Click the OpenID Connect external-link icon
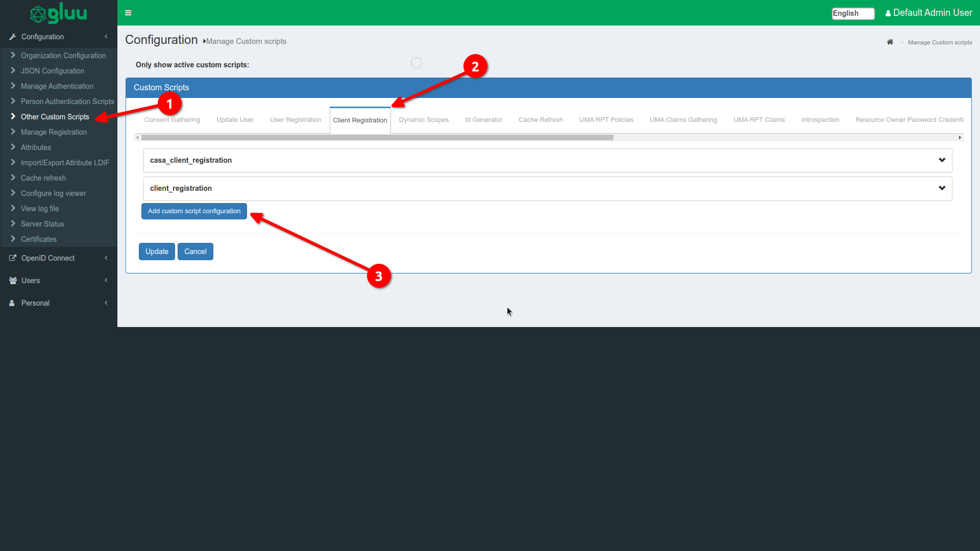The width and height of the screenshot is (980, 551). point(13,258)
